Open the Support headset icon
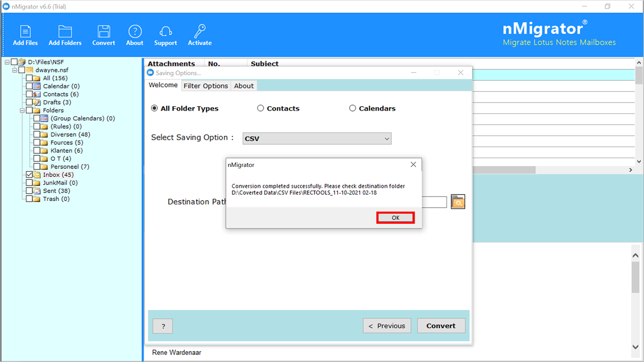 coord(166,35)
